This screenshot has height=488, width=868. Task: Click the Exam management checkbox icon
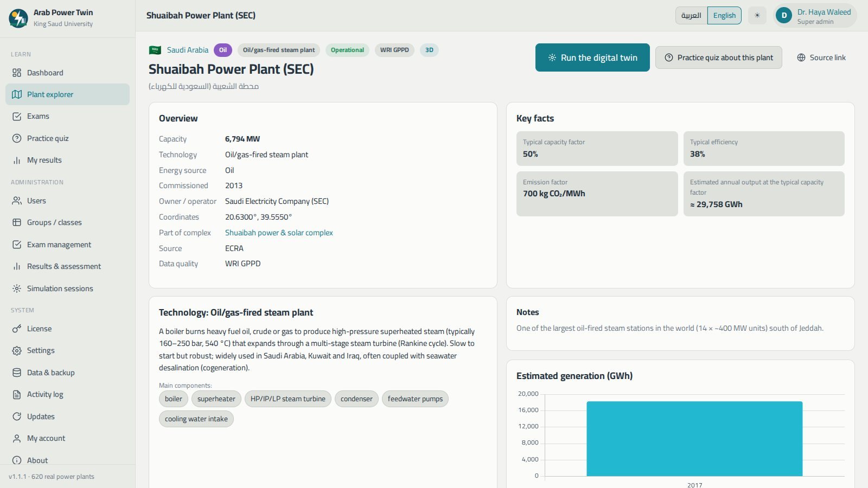pyautogui.click(x=17, y=245)
